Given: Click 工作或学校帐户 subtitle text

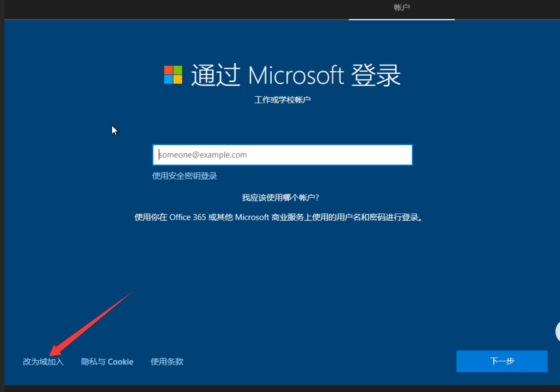Looking at the screenshot, I should pyautogui.click(x=282, y=100).
